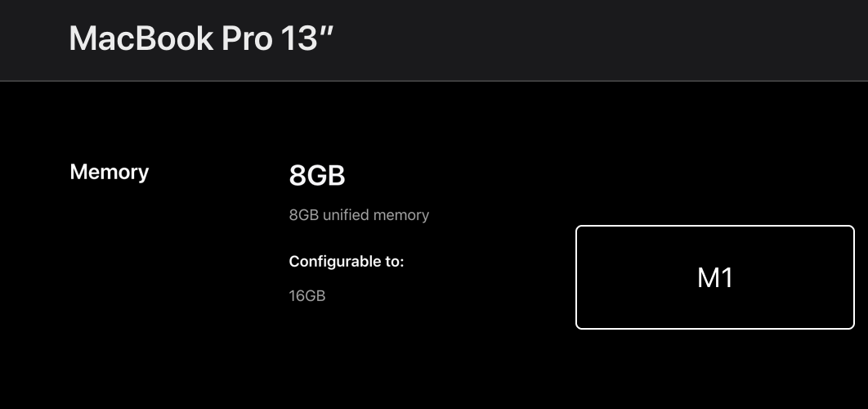Viewport: 868px width, 409px height.
Task: Click the "13″" size in the title
Action: [307, 38]
